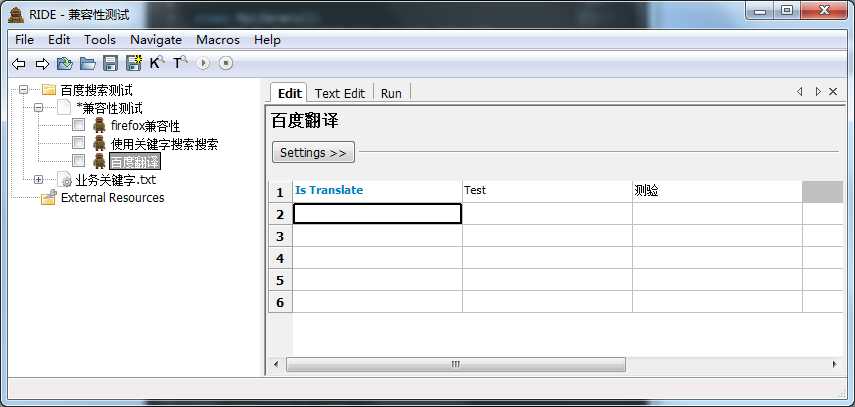
Task: Open the Navigate menu
Action: point(156,40)
